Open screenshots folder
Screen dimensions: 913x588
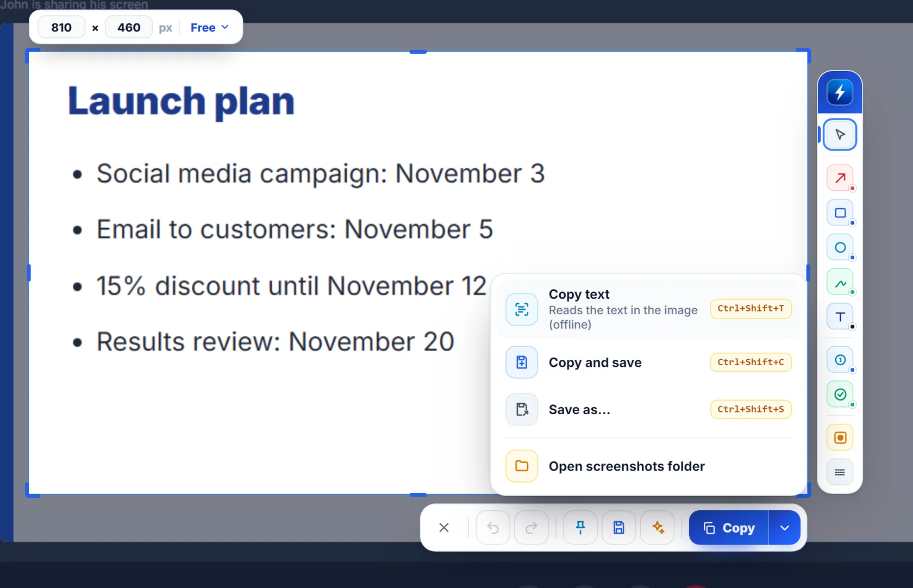pos(648,466)
